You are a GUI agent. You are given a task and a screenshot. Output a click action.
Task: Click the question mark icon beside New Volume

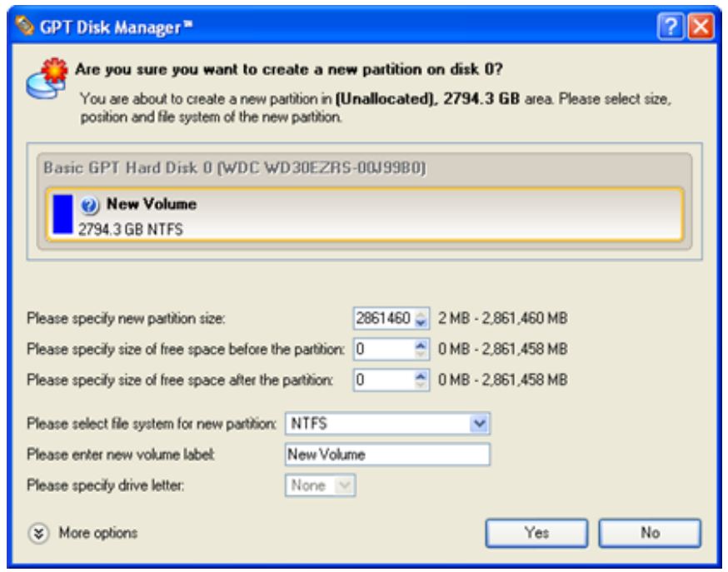pyautogui.click(x=88, y=206)
